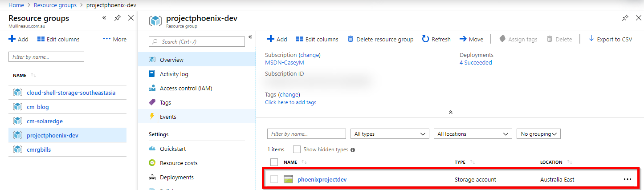Viewport: 644px width, 190px height.
Task: Expand the No grouping dropdown
Action: click(x=538, y=134)
